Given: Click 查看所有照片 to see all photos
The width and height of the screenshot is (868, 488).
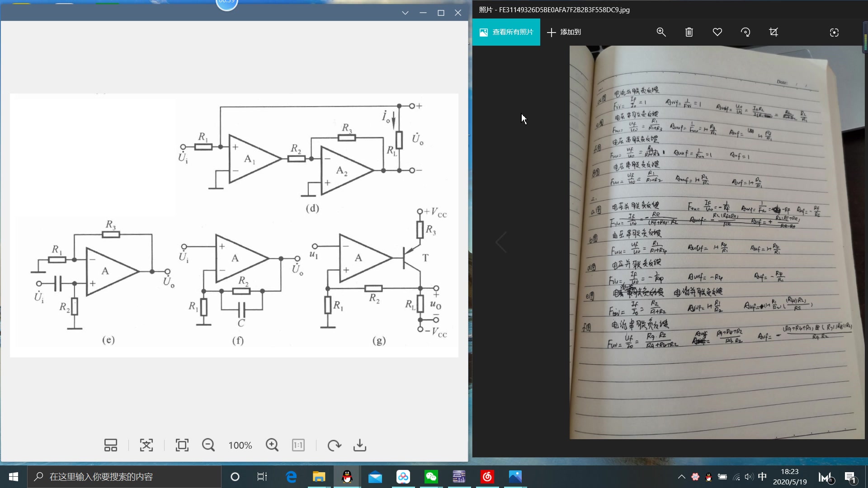Looking at the screenshot, I should (x=506, y=32).
